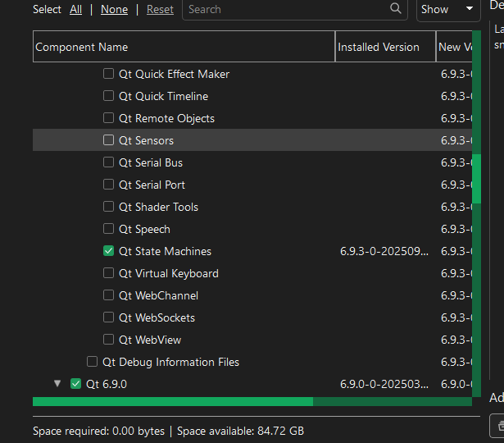This screenshot has width=504, height=443.
Task: Uncheck the Qt 6.9.0 checkbox
Action: click(x=76, y=383)
